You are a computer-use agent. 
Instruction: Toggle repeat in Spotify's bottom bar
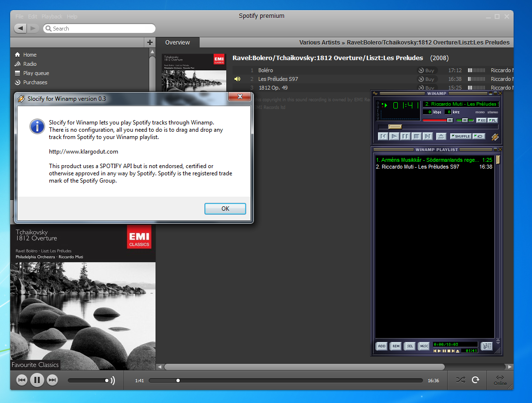tap(476, 380)
